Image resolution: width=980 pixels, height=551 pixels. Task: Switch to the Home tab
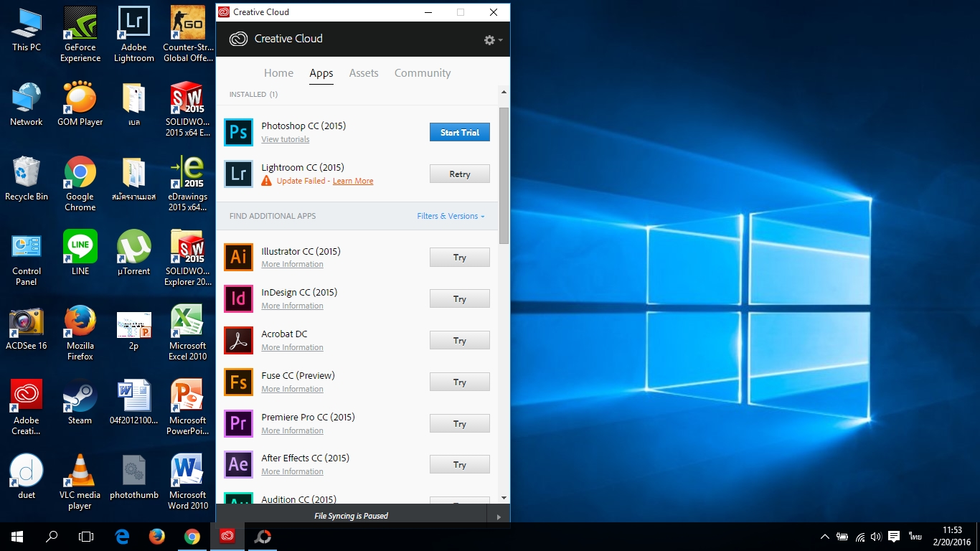point(278,73)
